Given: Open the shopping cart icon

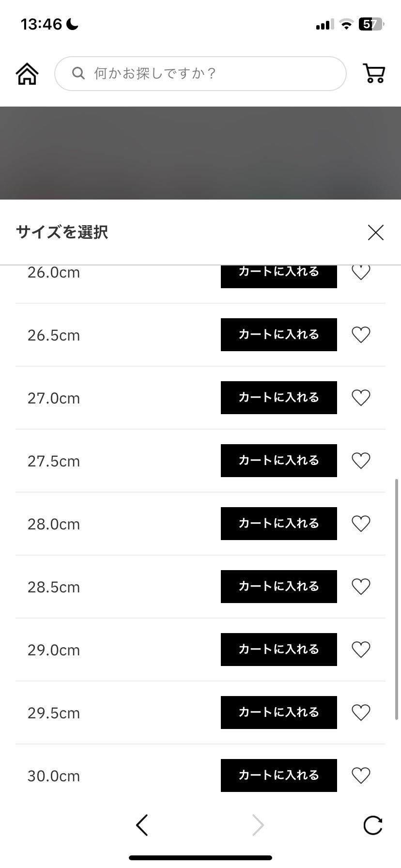Looking at the screenshot, I should [374, 74].
